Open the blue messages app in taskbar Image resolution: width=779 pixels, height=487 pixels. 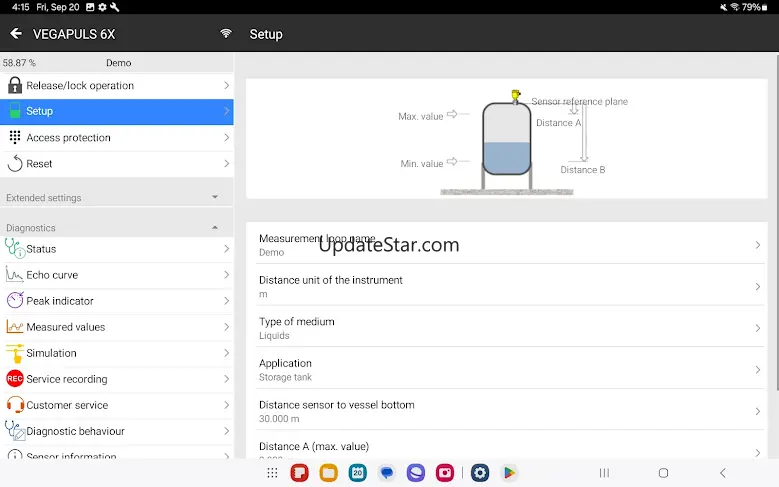[x=387, y=473]
